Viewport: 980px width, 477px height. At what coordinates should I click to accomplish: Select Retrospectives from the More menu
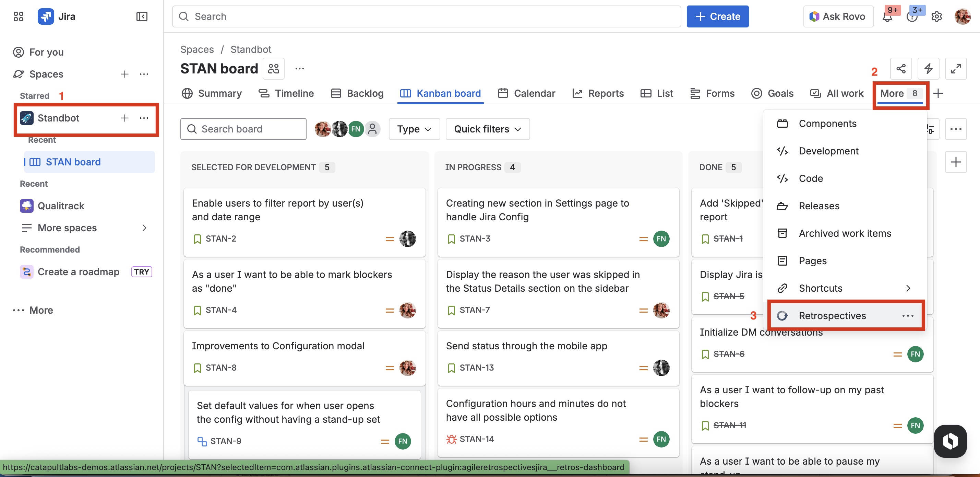pos(832,316)
